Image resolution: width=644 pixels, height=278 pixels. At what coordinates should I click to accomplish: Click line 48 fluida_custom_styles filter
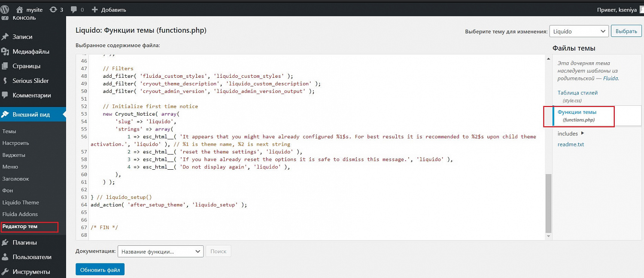click(198, 76)
